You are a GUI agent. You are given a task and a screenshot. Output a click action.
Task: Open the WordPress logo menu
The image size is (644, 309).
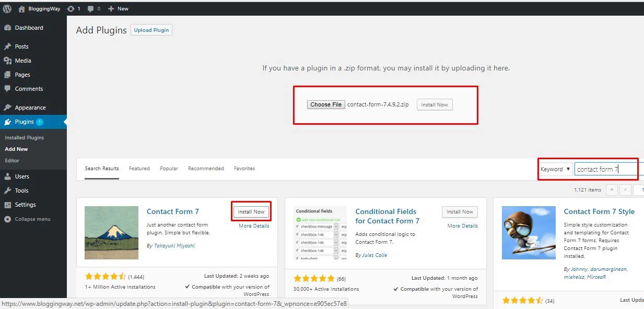point(7,9)
